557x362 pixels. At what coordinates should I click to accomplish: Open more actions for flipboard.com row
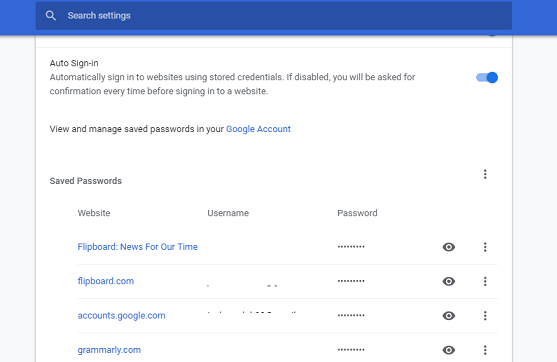[485, 281]
